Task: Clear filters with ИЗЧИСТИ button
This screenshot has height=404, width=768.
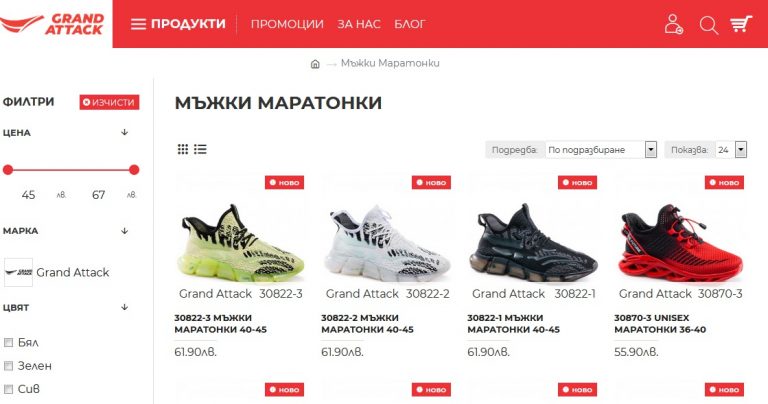Action: pos(109,102)
